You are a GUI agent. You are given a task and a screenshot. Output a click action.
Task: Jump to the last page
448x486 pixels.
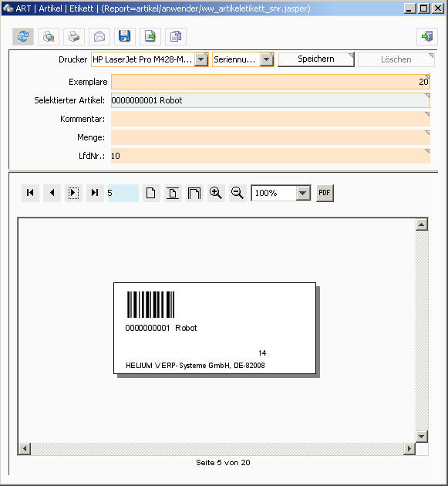pos(95,193)
